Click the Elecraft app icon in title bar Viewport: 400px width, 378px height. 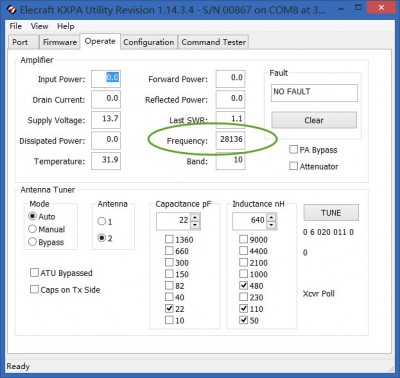click(11, 10)
